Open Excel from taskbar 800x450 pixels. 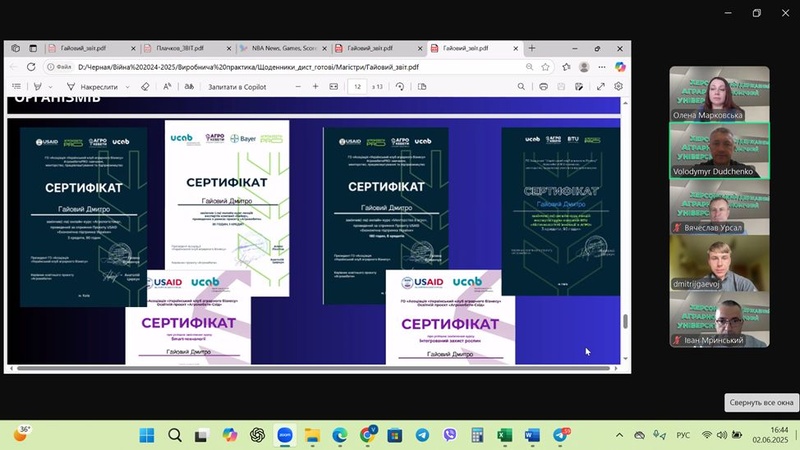[x=505, y=435]
